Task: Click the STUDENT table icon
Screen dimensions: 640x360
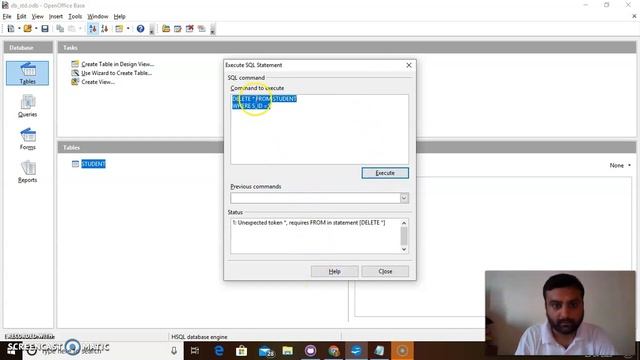Action: pos(76,164)
